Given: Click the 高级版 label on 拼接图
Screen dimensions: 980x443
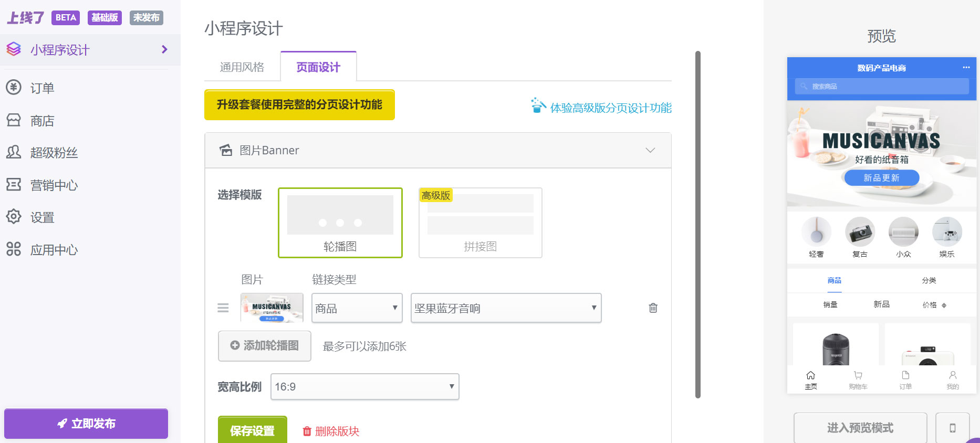Looking at the screenshot, I should [x=436, y=195].
